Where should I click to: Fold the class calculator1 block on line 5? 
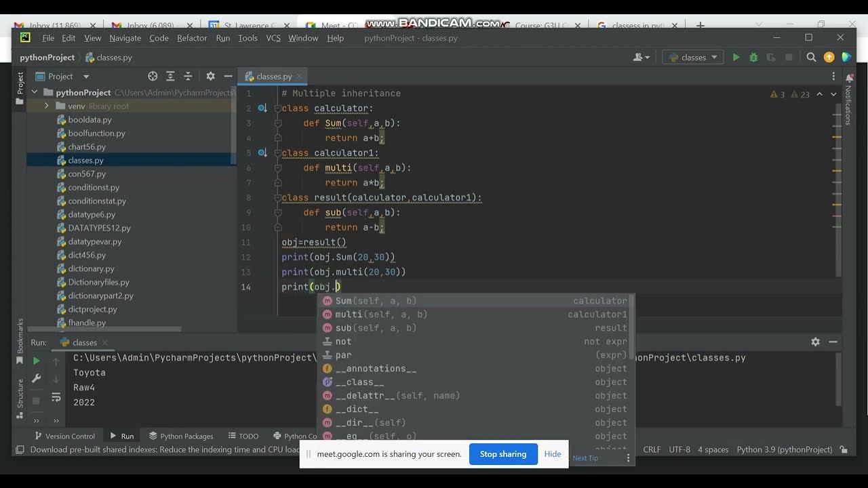point(277,153)
